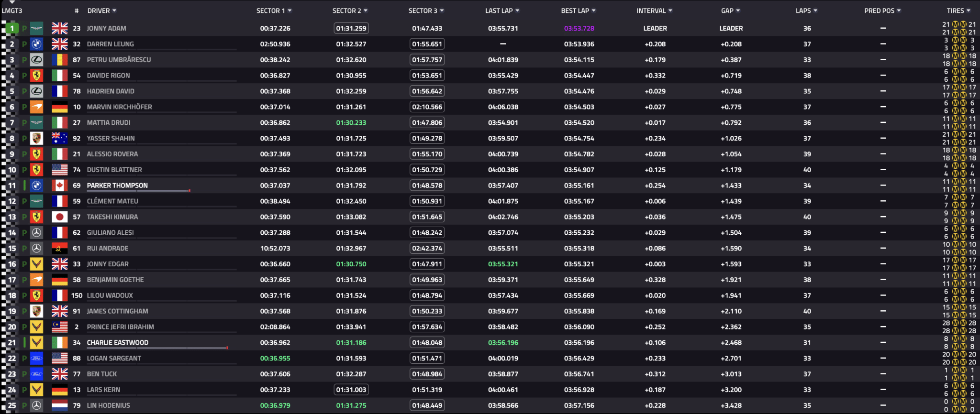This screenshot has width=980, height=414.
Task: Click Parker Thompson stint progress bar
Action: click(x=139, y=191)
